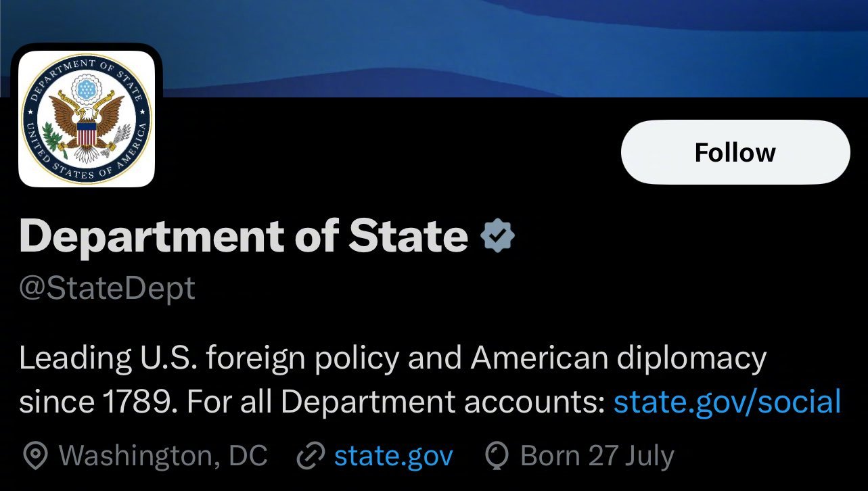Screen dimensions: 868x491
Task: Click the Washington, DC location text
Action: pyautogui.click(x=163, y=456)
